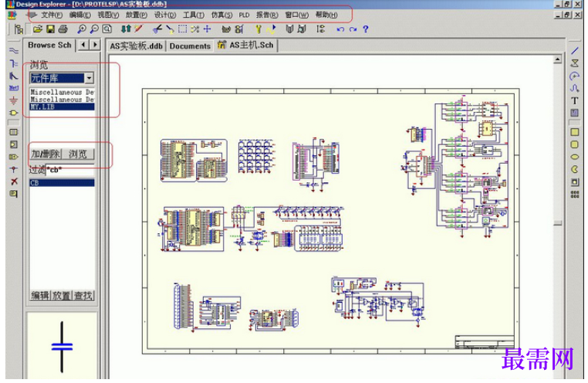Click the 加/删除 library button
588x383 pixels.
point(46,154)
